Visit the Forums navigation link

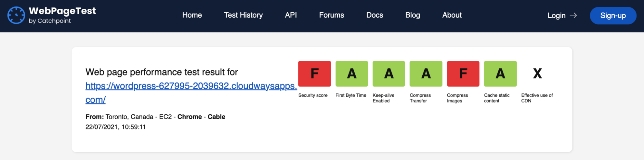pyautogui.click(x=332, y=15)
